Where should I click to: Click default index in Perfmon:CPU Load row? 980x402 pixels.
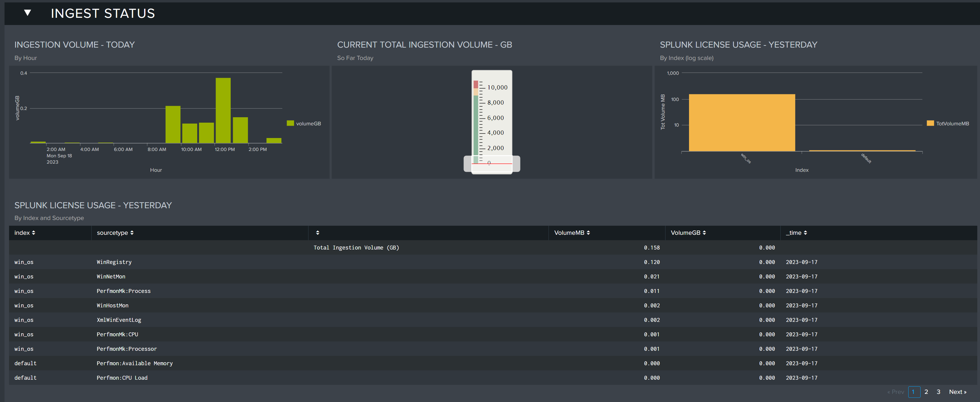click(26, 378)
